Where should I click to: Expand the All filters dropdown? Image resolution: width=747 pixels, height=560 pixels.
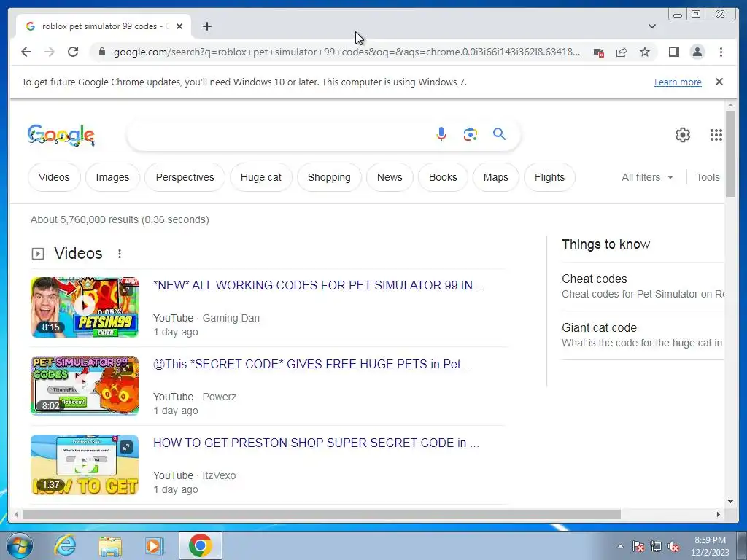(647, 177)
